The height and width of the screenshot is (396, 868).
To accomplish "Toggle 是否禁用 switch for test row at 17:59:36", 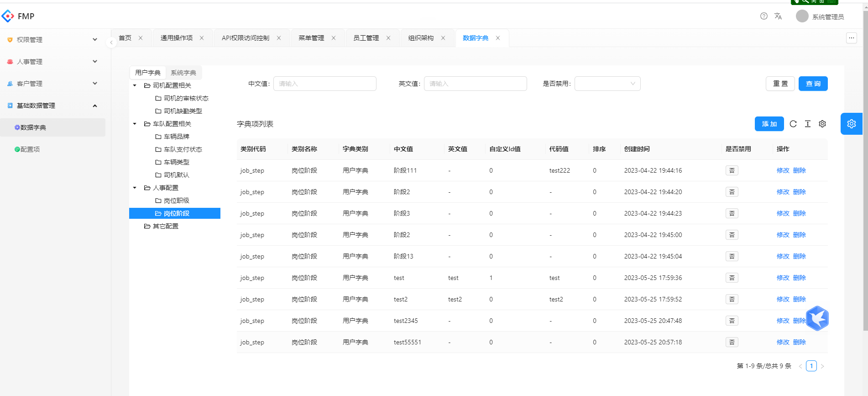I will pyautogui.click(x=732, y=278).
